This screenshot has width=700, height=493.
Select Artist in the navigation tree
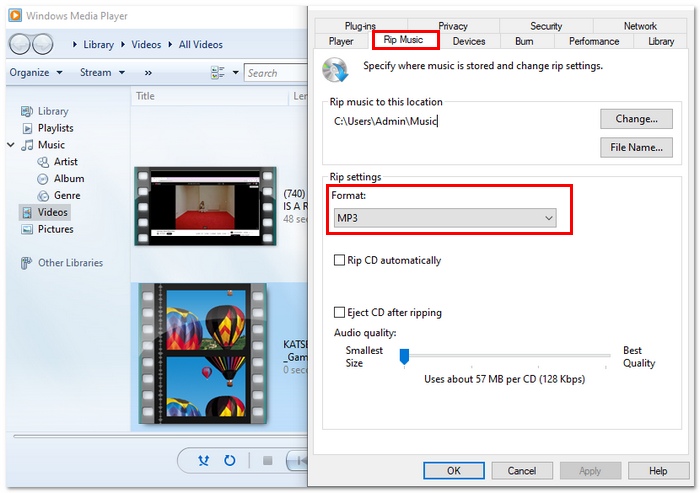coord(66,162)
